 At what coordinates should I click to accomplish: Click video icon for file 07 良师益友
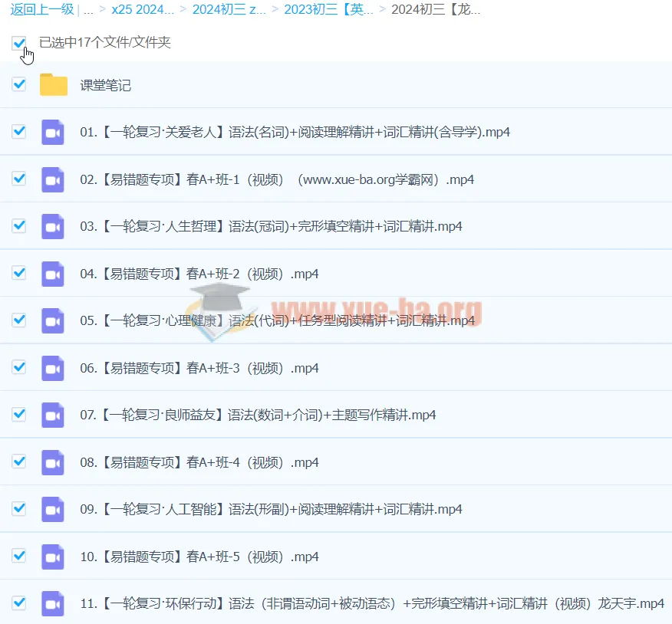click(x=53, y=415)
